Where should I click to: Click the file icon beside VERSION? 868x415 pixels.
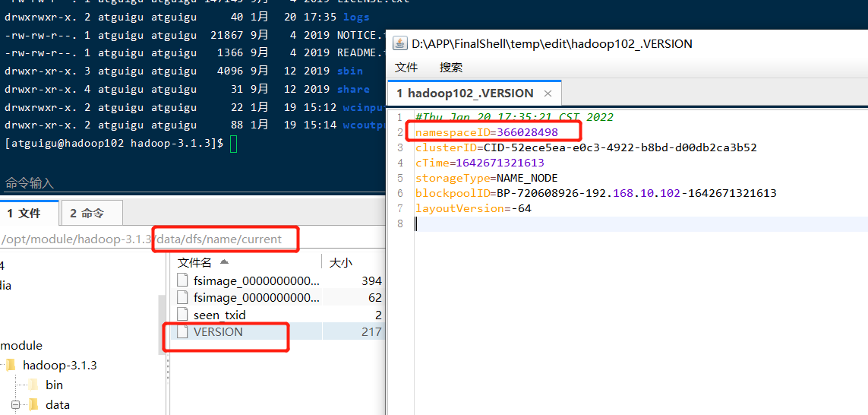(182, 332)
